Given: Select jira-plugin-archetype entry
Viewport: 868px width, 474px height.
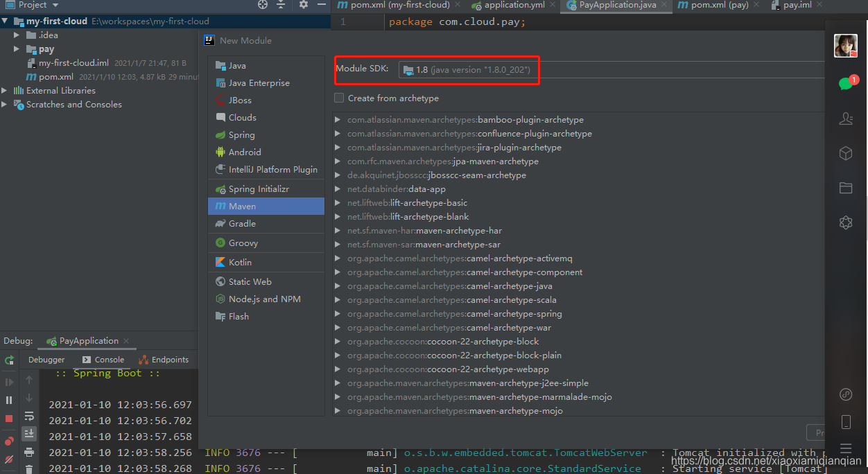Looking at the screenshot, I should pos(454,148).
